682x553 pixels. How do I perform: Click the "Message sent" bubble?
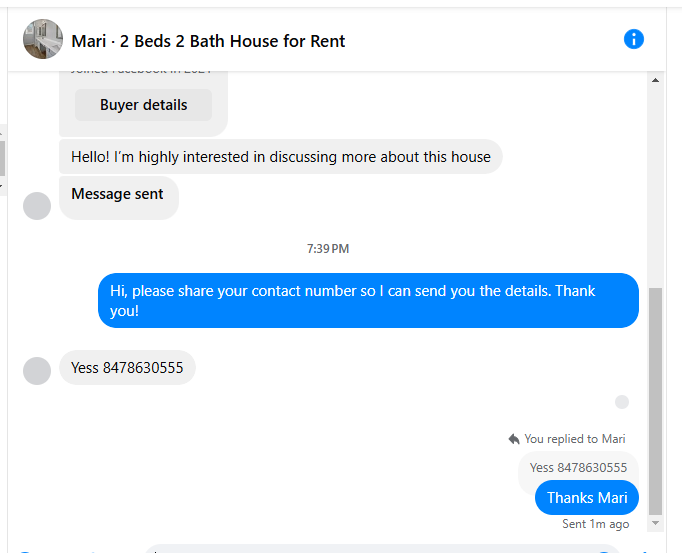[x=118, y=198]
